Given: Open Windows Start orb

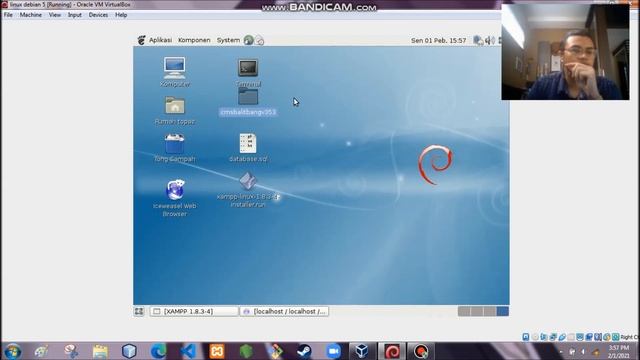Looking at the screenshot, I should (13, 351).
